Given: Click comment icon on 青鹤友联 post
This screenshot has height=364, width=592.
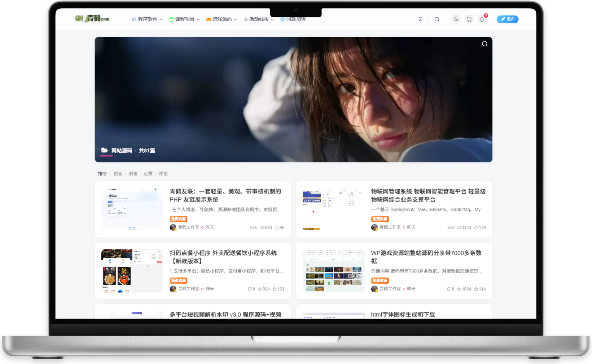Looking at the screenshot, I should pyautogui.click(x=252, y=228).
